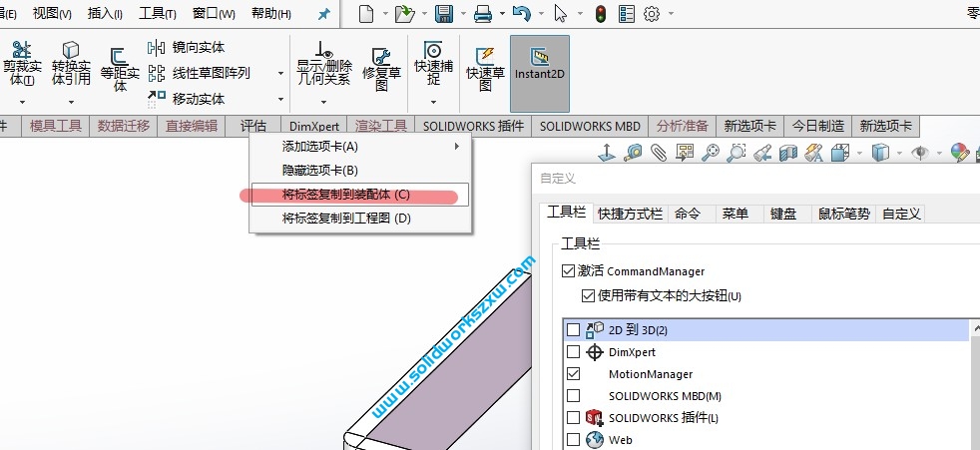This screenshot has height=450, width=980.
Task: Open dropdown arrow under 显示/删除几何关系
Action: tap(323, 102)
